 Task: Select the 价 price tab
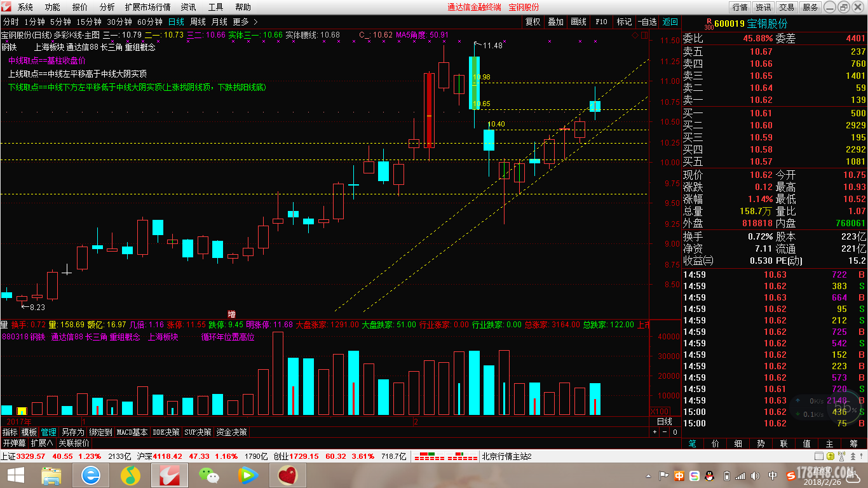(715, 444)
